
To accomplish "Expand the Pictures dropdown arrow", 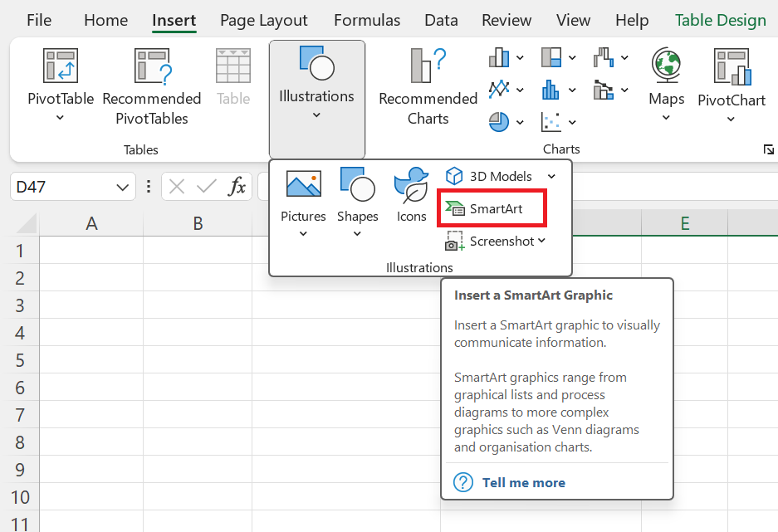I will [x=303, y=233].
